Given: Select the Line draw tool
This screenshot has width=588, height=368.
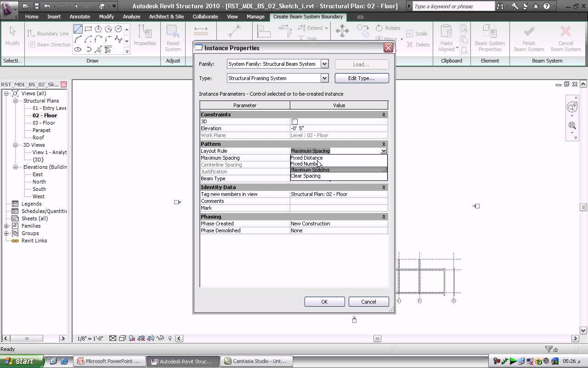Looking at the screenshot, I should pyautogui.click(x=78, y=29).
